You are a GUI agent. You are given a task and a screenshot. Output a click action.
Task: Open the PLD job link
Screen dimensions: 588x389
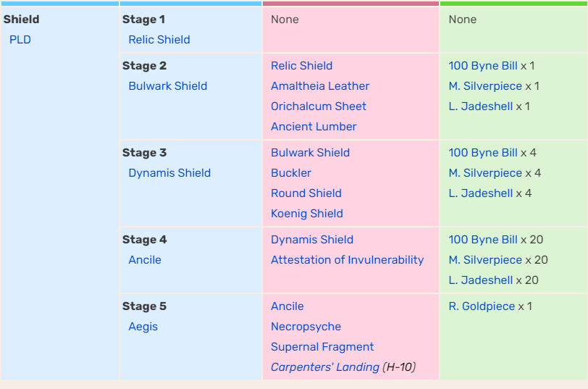(20, 40)
